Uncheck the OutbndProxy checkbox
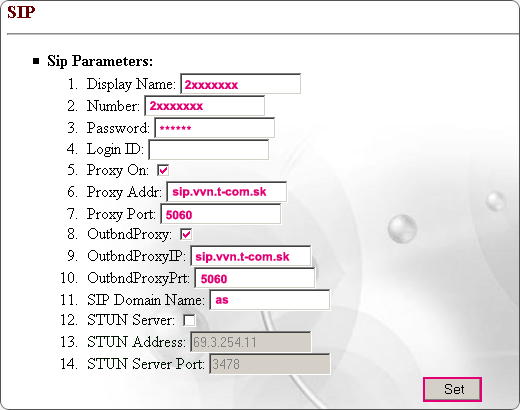This screenshot has height=410, width=520. [x=186, y=234]
